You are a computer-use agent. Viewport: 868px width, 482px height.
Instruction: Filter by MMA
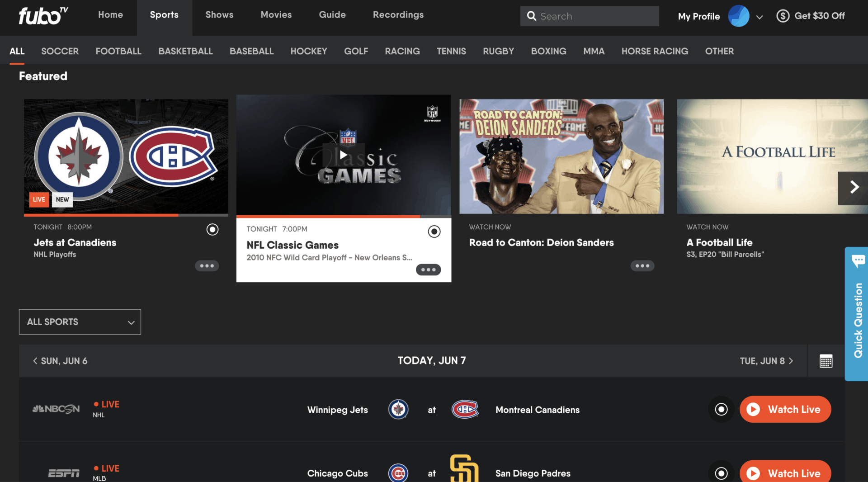(x=594, y=51)
